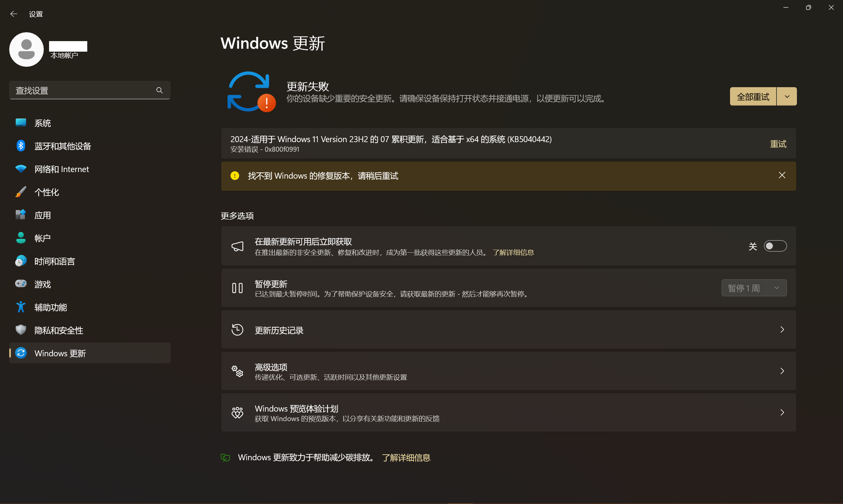Open 高级选项 via its right chevron
Image resolution: width=843 pixels, height=504 pixels.
782,371
